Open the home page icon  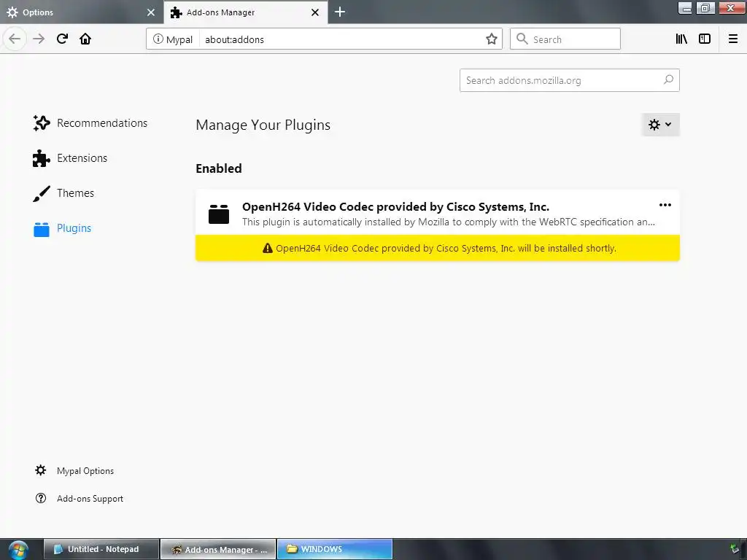[85, 39]
